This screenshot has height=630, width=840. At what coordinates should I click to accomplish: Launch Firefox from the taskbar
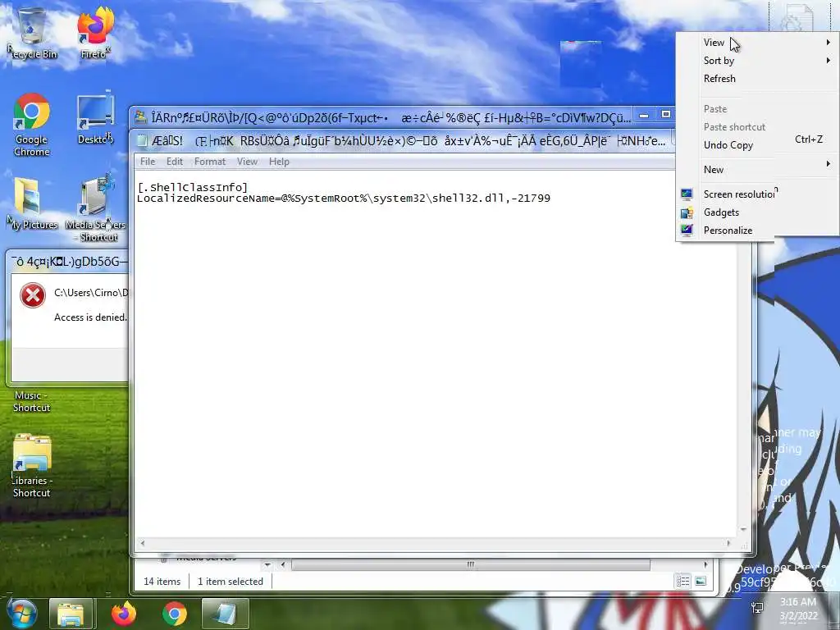[124, 614]
